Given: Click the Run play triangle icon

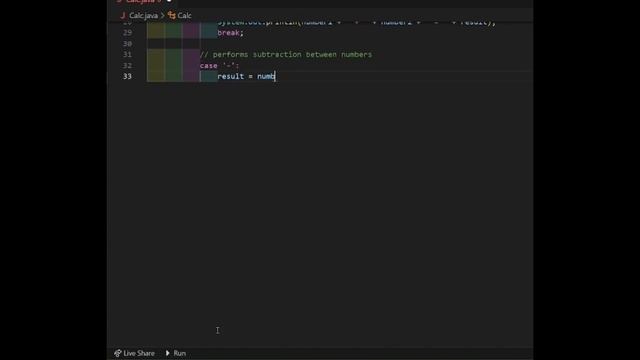Looking at the screenshot, I should click(x=168, y=353).
